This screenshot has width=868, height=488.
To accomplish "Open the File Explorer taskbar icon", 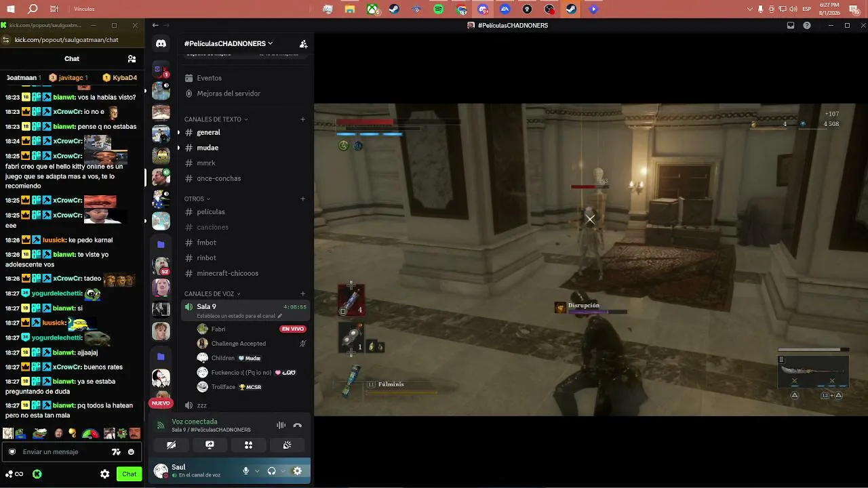I will pyautogui.click(x=350, y=9).
